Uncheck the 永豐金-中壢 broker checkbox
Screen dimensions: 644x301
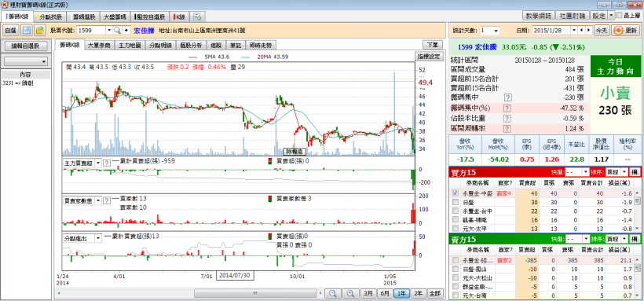[455, 193]
